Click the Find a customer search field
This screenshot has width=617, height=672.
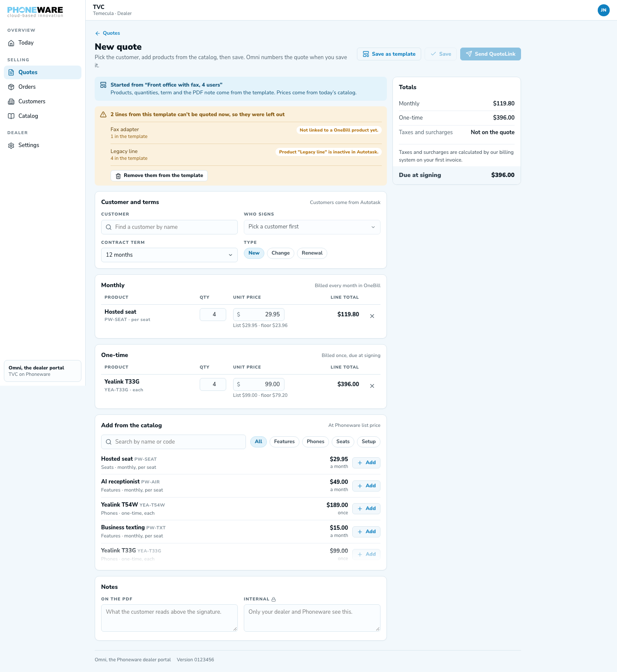(x=169, y=227)
